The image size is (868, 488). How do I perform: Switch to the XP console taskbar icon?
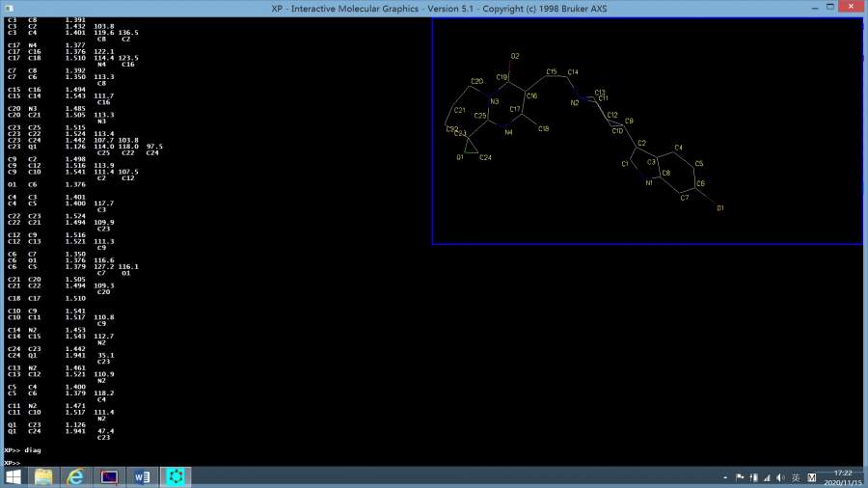pos(109,476)
